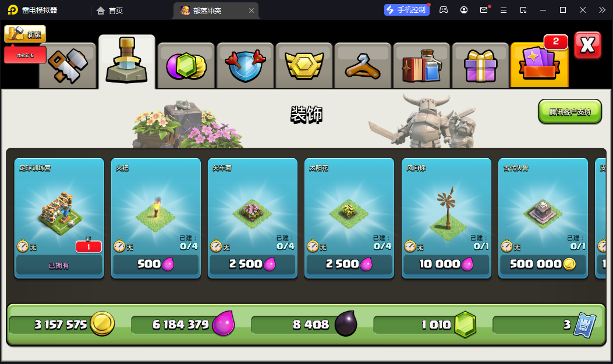Viewport: 613px width, 364px height.
Task: Close the shop with the red X
Action: coord(587,45)
